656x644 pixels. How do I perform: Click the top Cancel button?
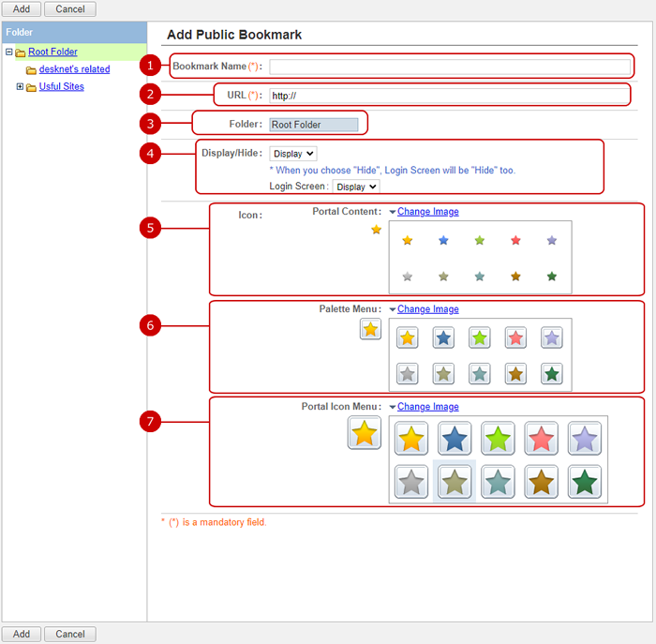pos(70,8)
